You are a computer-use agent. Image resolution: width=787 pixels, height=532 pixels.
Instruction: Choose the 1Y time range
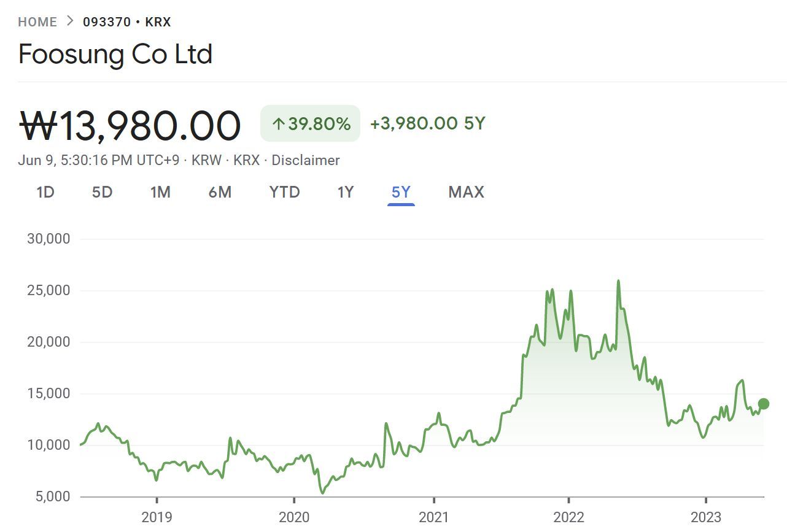[x=346, y=193]
